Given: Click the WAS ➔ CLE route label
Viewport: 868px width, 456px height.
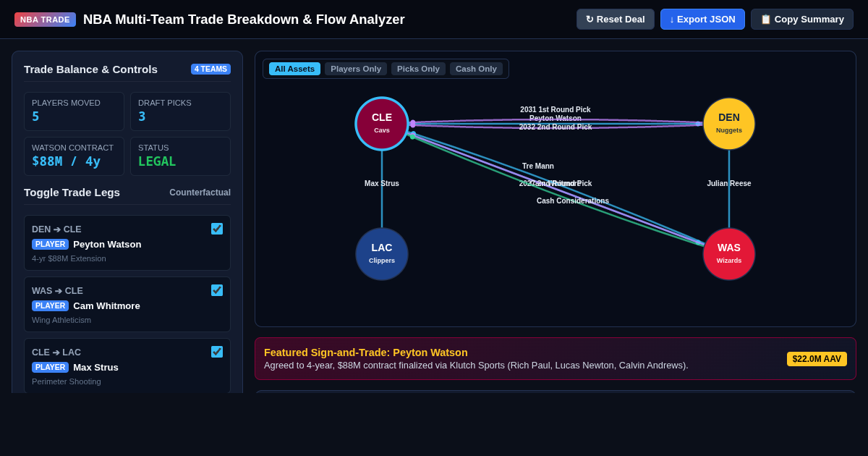Looking at the screenshot, I should point(57,291).
